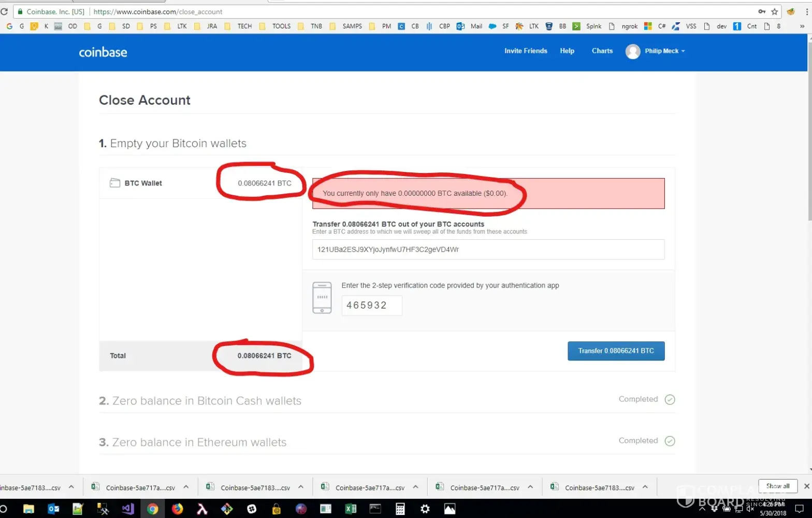Click the Philip Meck profile avatar
Image resolution: width=812 pixels, height=518 pixels.
coord(632,51)
